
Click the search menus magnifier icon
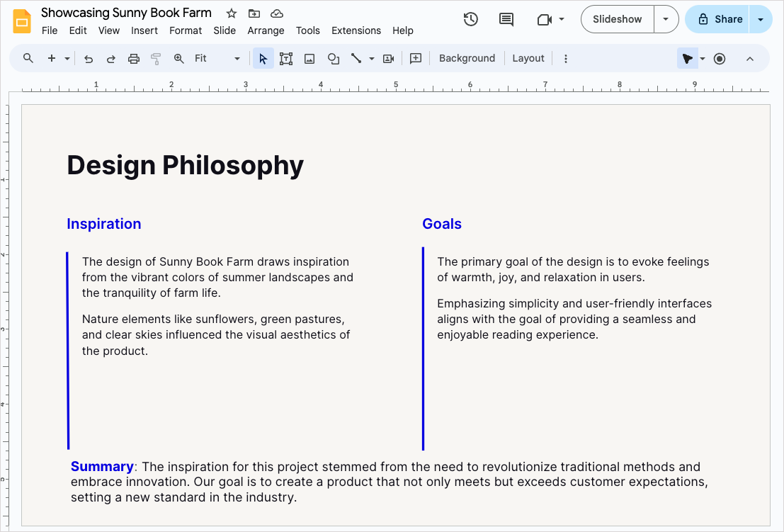click(28, 59)
